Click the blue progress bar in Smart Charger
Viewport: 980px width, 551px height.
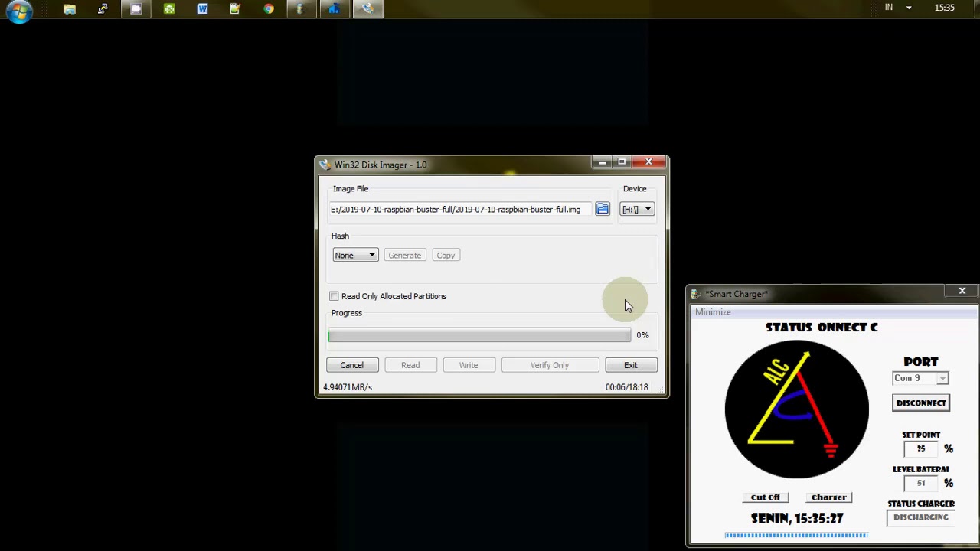coord(796,535)
